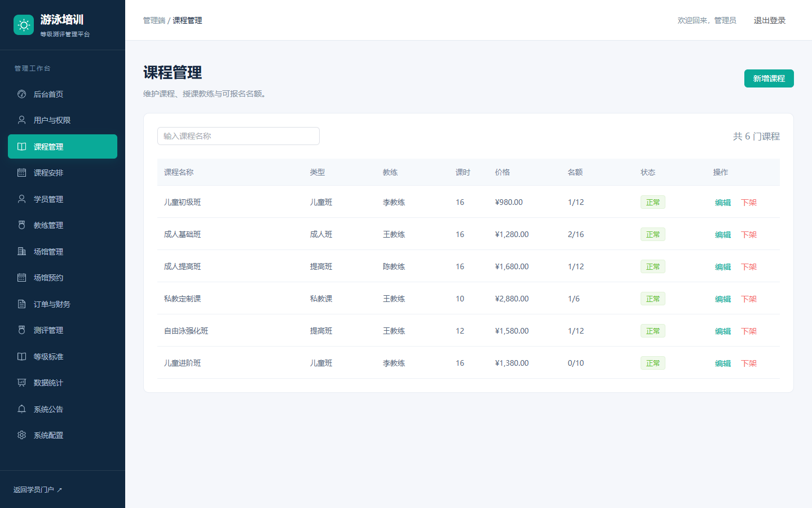This screenshot has width=812, height=508.
Task: Click 管理端 in the breadcrumb
Action: (154, 20)
